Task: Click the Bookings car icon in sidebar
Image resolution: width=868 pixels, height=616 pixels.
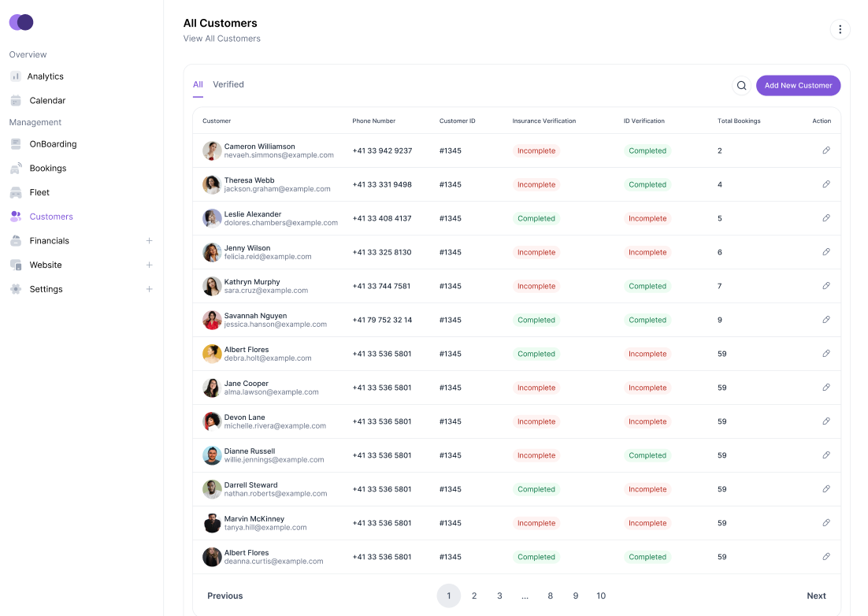Action: coord(16,169)
